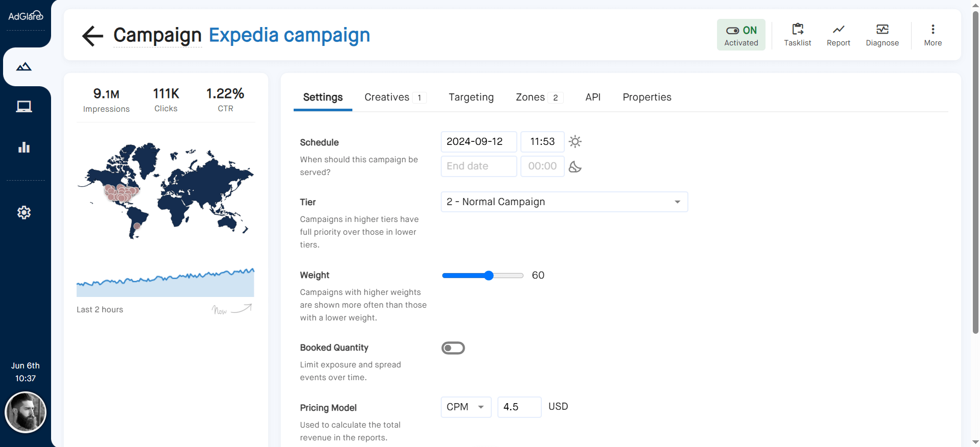980x447 pixels.
Task: Open the campaign Report
Action: (838, 35)
